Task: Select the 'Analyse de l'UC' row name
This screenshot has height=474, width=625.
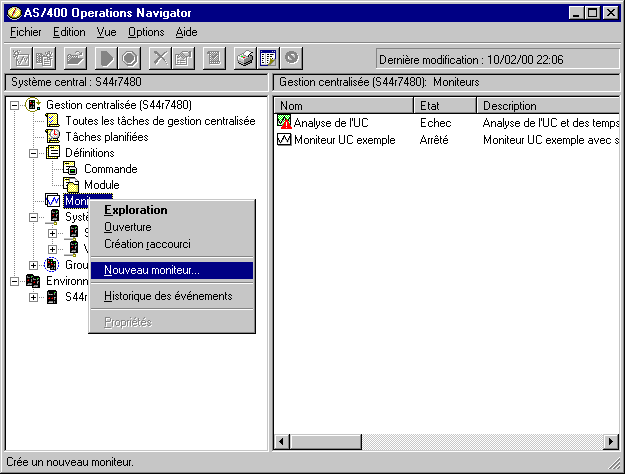Action: (x=331, y=123)
